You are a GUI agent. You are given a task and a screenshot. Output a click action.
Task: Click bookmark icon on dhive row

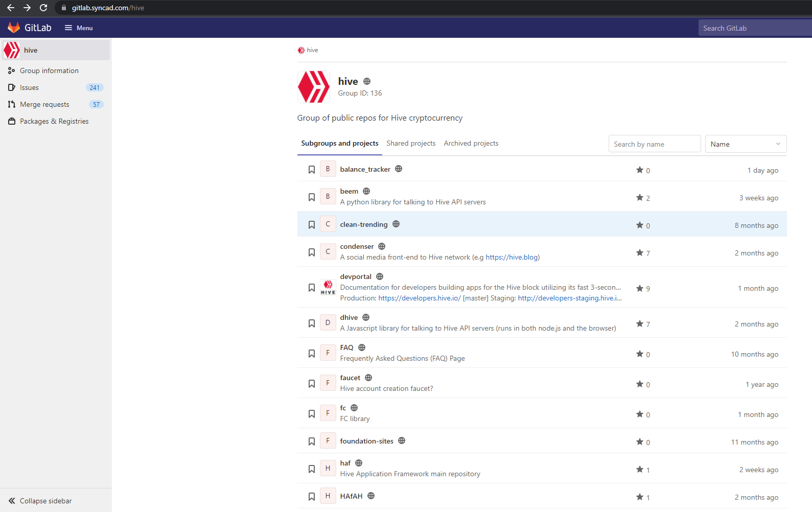[312, 323]
